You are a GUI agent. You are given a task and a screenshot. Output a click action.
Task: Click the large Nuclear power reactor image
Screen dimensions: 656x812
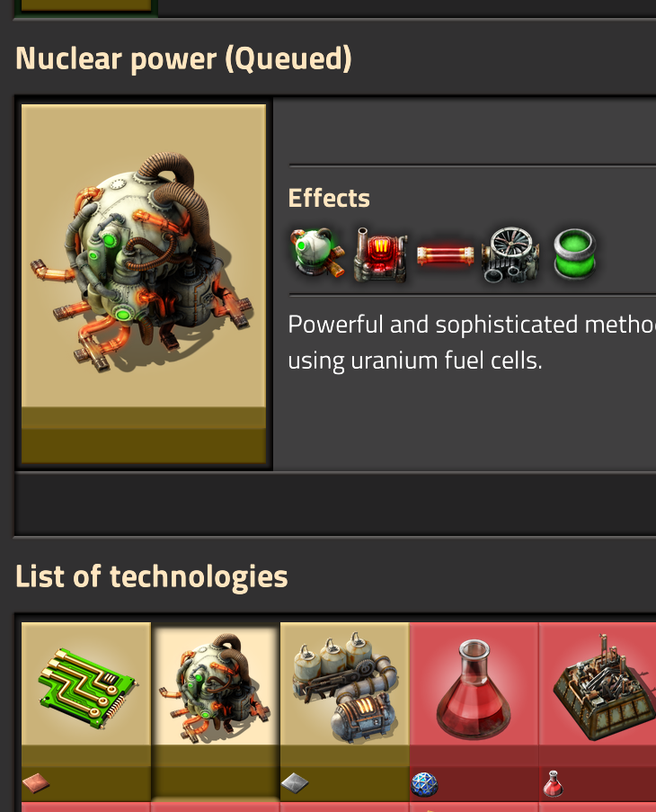click(144, 255)
